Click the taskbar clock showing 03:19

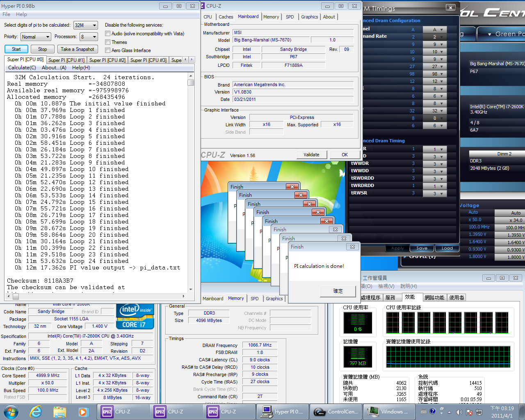coord(502,412)
